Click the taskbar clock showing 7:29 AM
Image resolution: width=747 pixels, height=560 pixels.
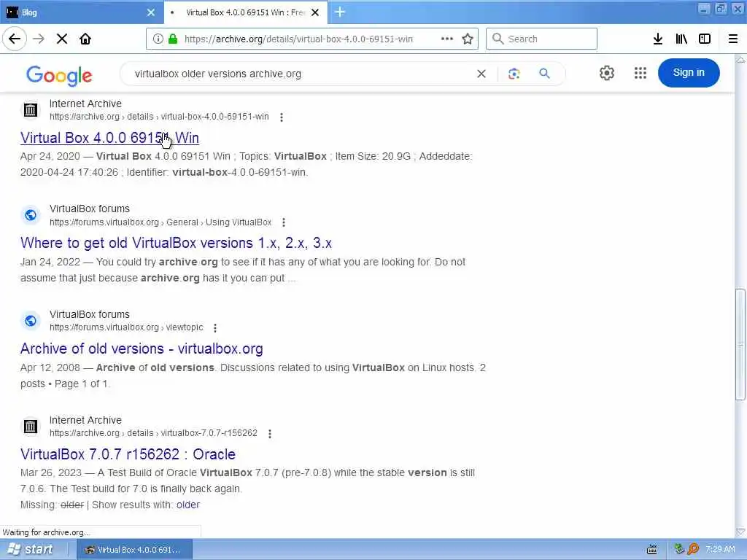point(720,550)
